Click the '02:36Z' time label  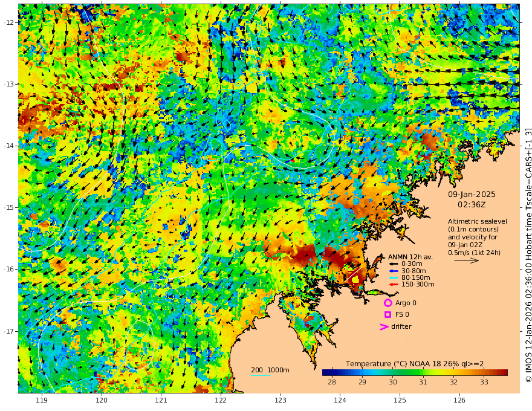472,205
